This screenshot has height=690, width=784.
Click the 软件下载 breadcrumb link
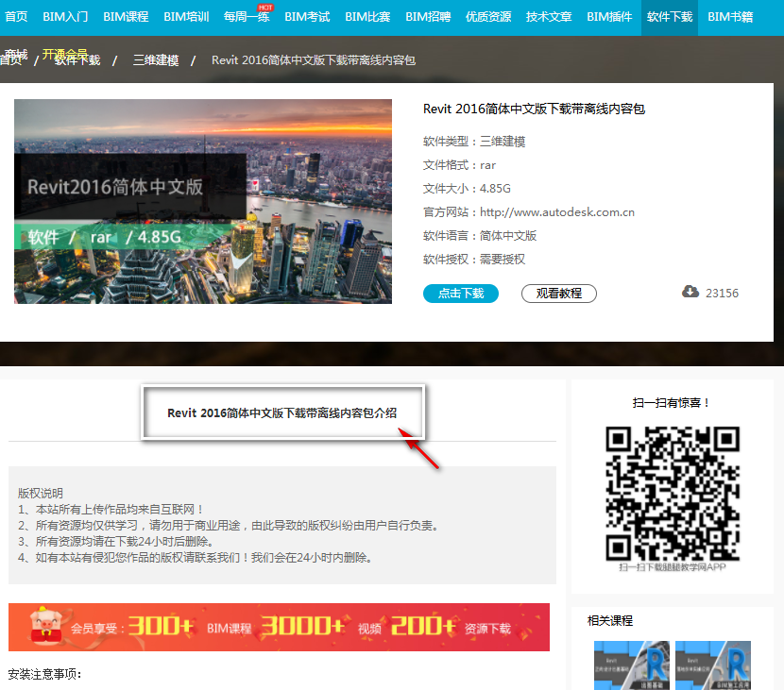pos(77,60)
